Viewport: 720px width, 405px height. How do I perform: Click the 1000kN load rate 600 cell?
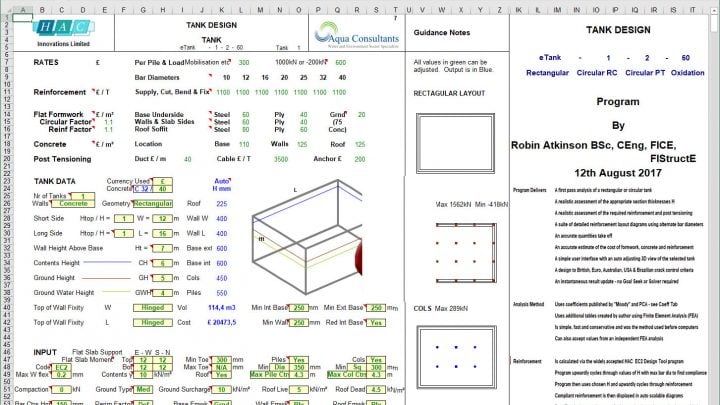tap(340, 62)
